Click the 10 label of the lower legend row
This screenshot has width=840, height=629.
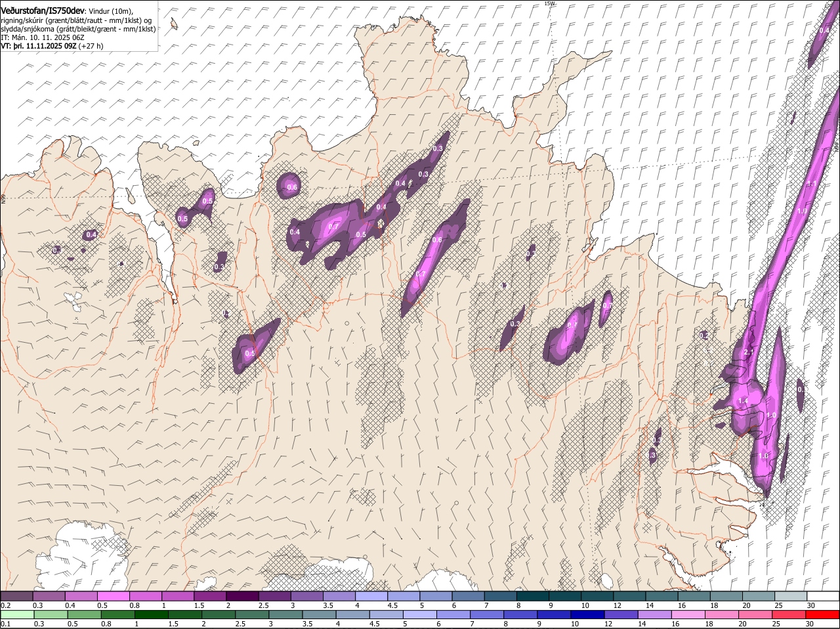(x=574, y=624)
